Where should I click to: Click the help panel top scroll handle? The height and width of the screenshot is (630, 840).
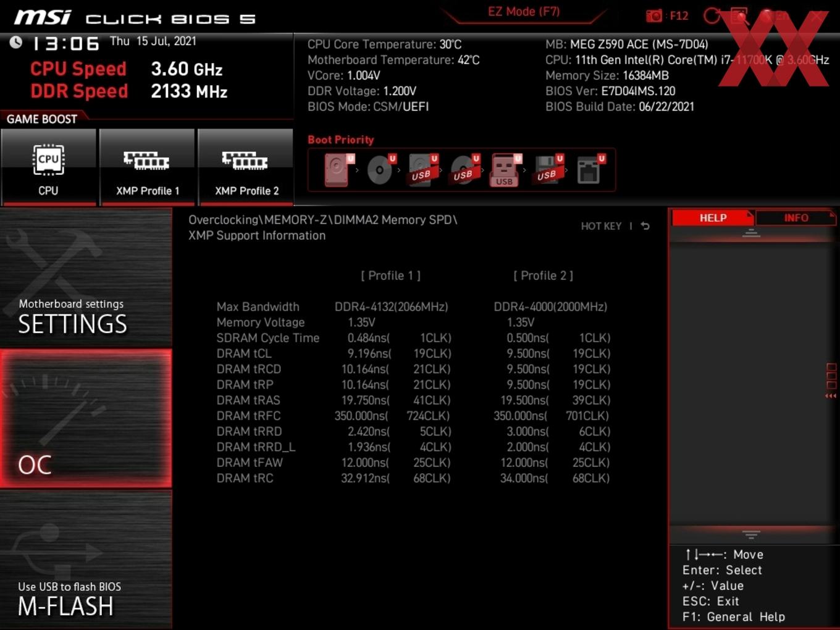tap(751, 233)
